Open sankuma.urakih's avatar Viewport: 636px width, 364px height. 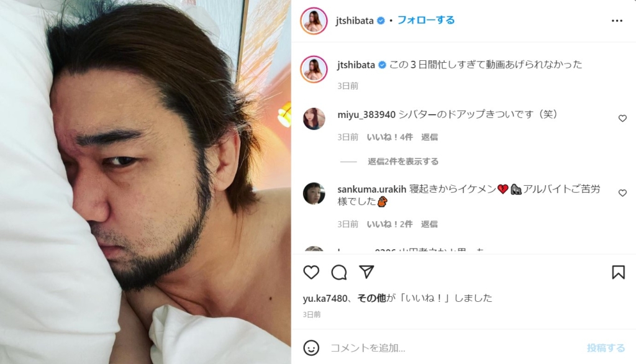(x=314, y=193)
